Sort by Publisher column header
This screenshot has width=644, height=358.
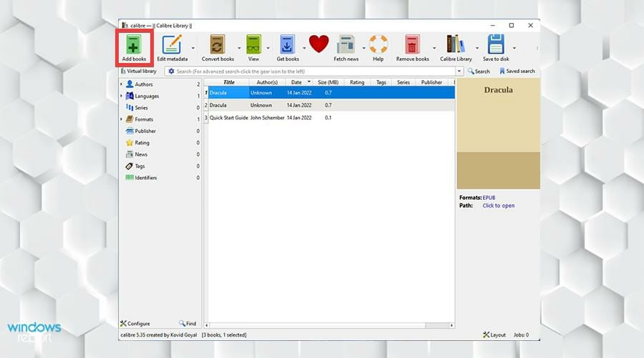click(431, 82)
